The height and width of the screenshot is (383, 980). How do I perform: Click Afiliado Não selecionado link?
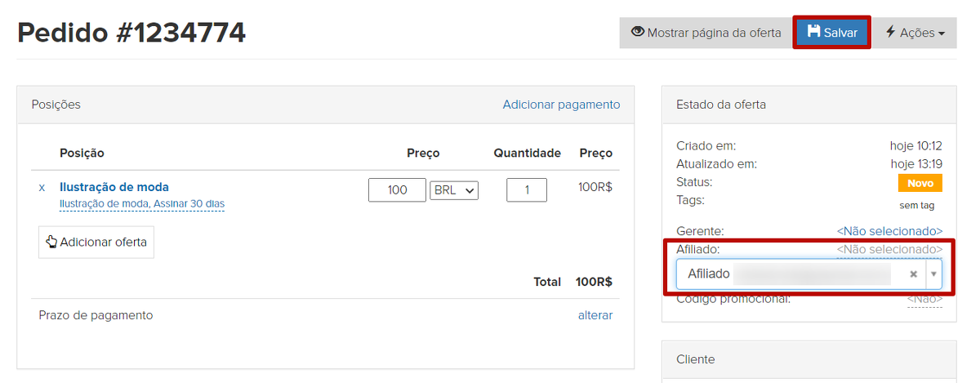(x=889, y=249)
